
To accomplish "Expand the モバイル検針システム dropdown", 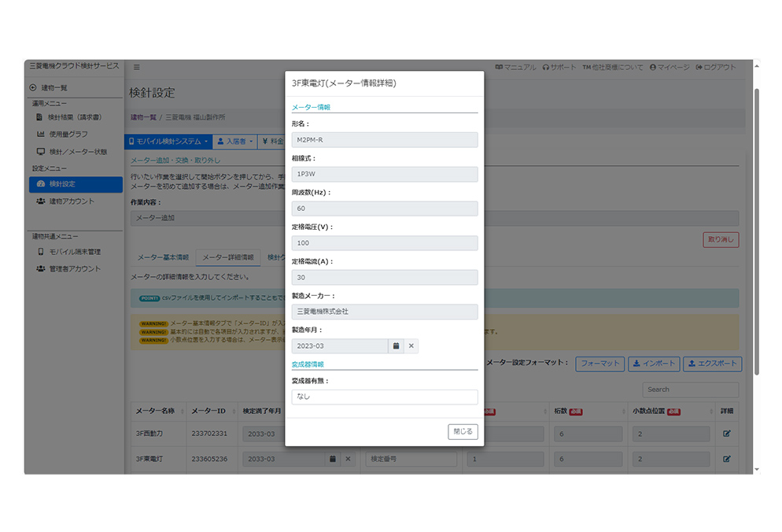I will 168,142.
